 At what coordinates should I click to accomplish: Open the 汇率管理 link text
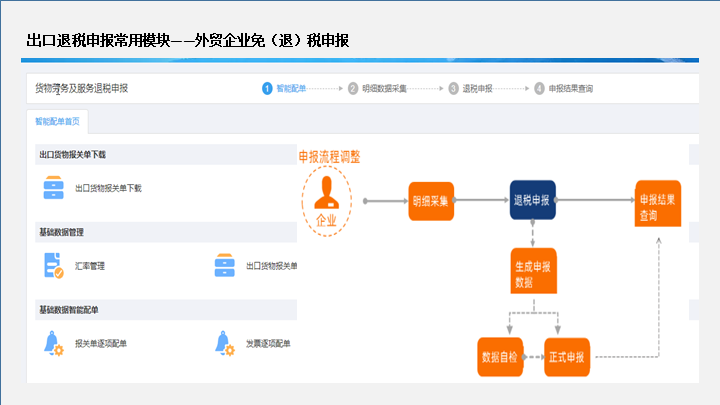click(90, 266)
